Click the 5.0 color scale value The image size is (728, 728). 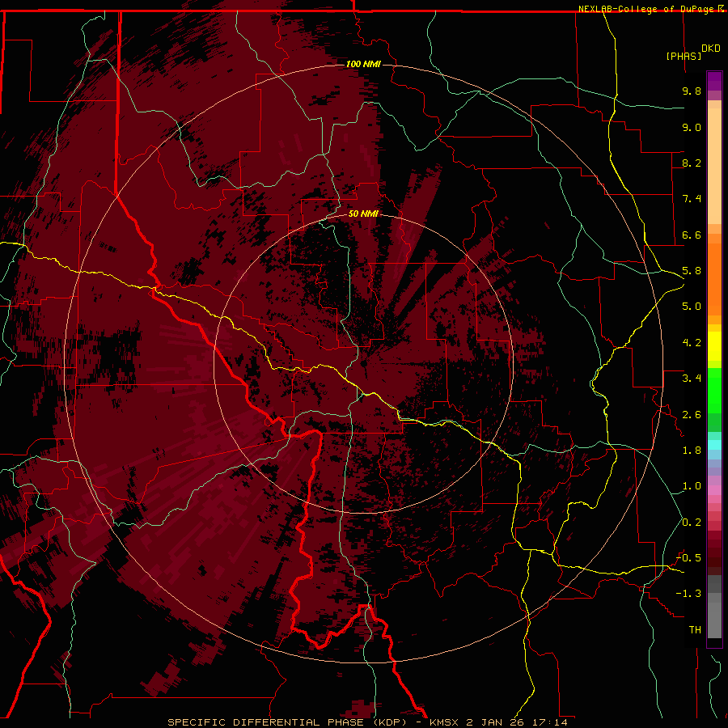[692, 307]
